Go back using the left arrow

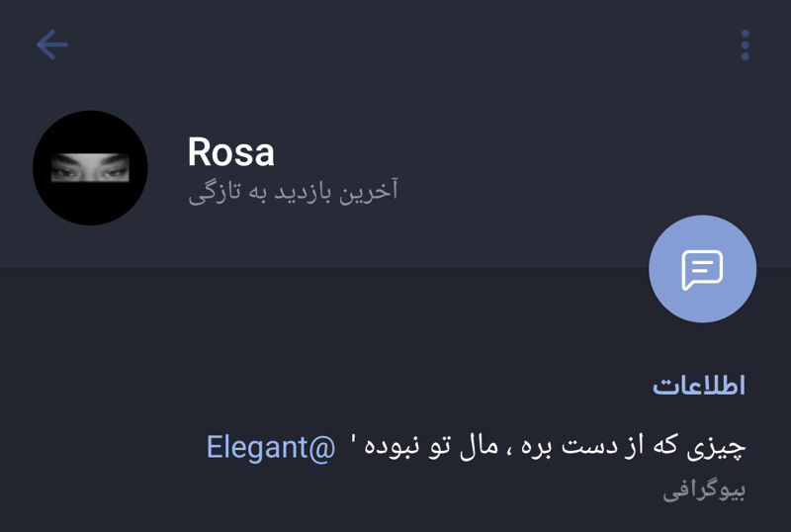pos(51,44)
